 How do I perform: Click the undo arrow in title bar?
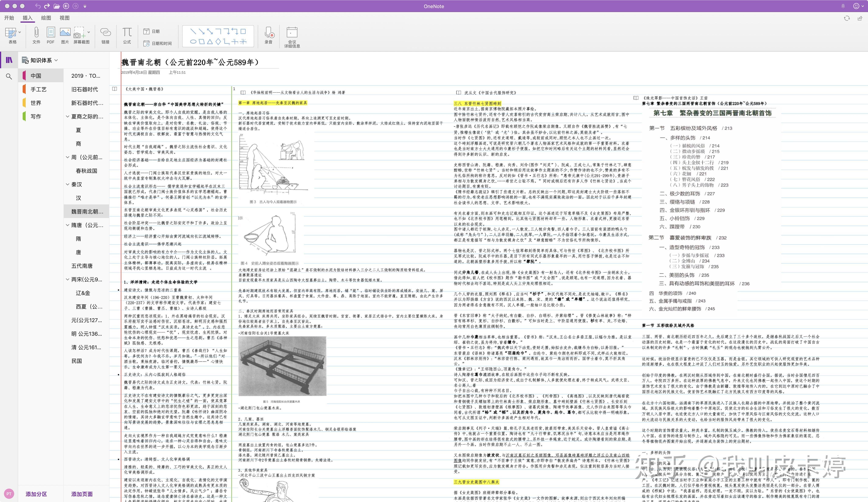[38, 6]
